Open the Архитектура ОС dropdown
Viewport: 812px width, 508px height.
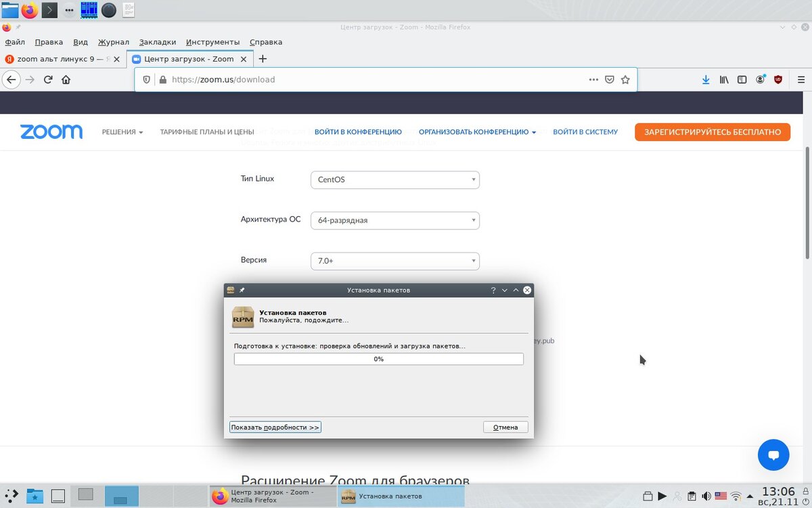pos(395,221)
